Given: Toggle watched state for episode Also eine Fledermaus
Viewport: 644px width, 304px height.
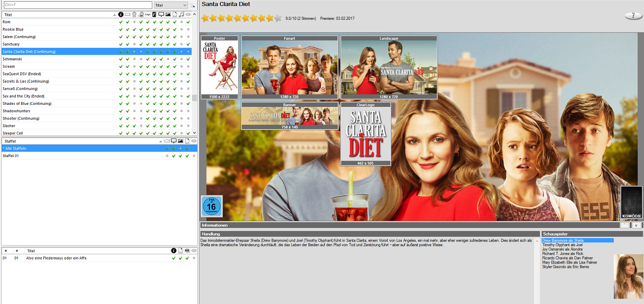Looking at the screenshot, I should point(194,258).
